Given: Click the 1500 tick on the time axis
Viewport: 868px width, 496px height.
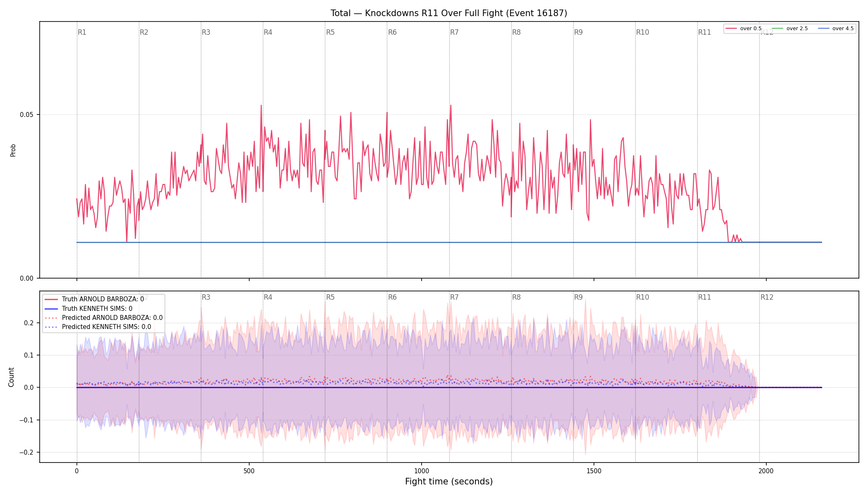Looking at the screenshot, I should pos(594,471).
